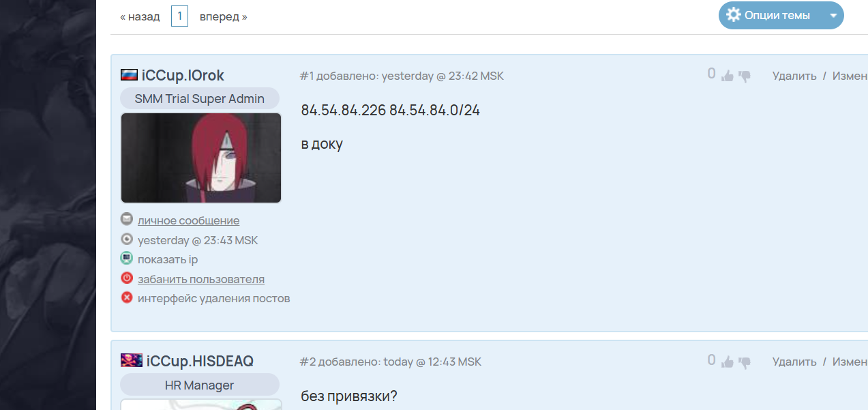
Task: Dislike post #1 with thumbs down
Action: click(x=745, y=76)
